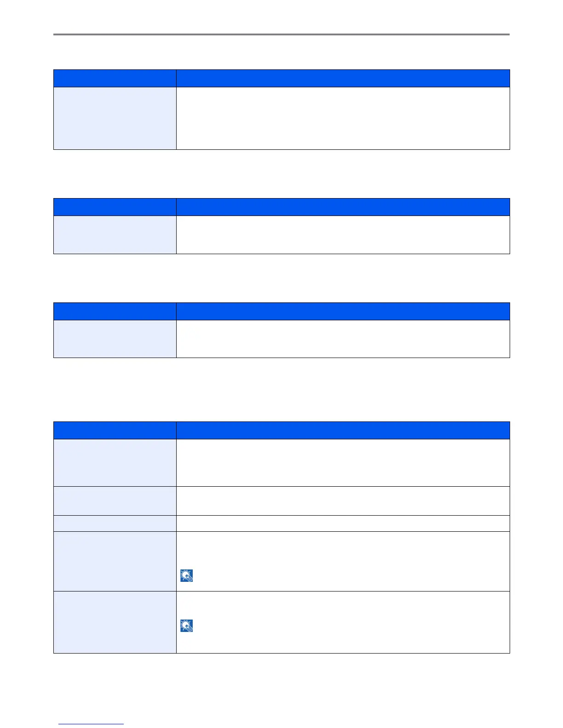Open the blue underlined link at page bottom
Viewport: 563px width, 728px height.
(91, 724)
